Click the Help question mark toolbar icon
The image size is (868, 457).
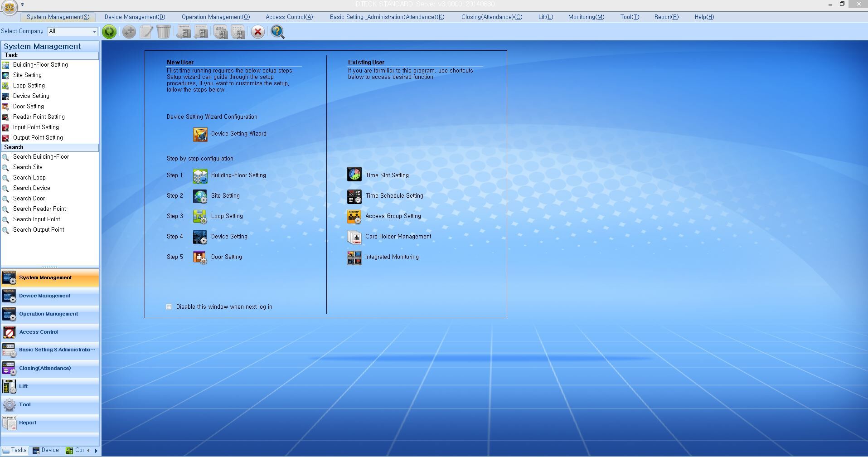pos(276,32)
